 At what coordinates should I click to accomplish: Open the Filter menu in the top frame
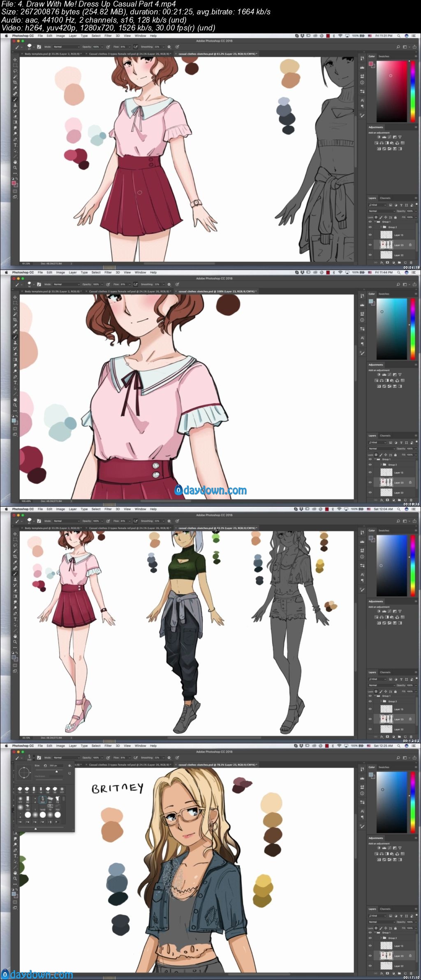[x=108, y=36]
